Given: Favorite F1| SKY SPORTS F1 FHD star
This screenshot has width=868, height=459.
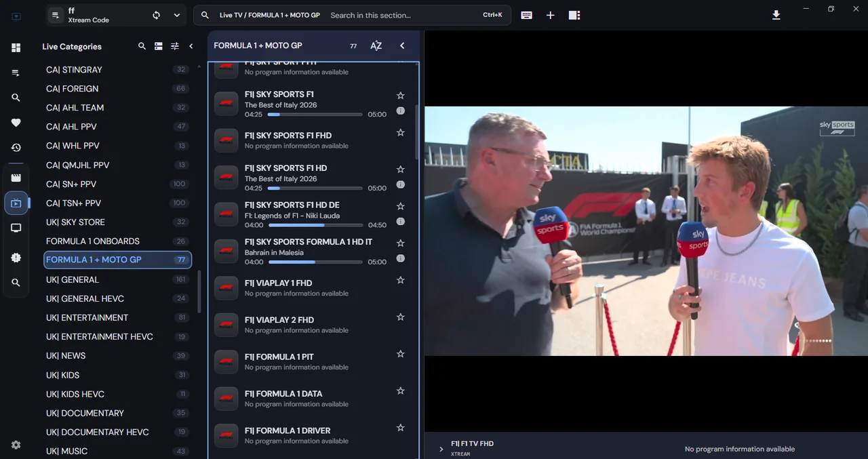Looking at the screenshot, I should [400, 132].
